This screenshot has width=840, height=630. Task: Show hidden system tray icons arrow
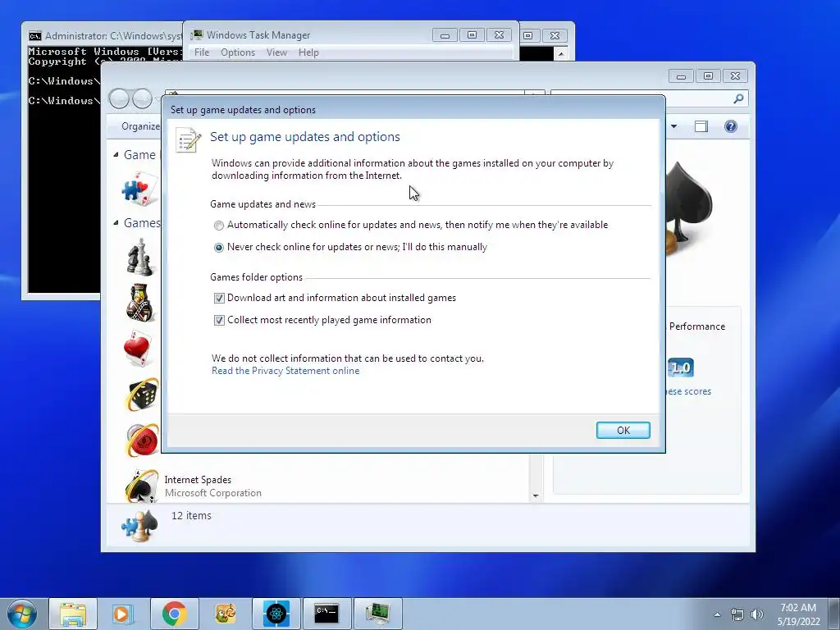click(x=717, y=614)
